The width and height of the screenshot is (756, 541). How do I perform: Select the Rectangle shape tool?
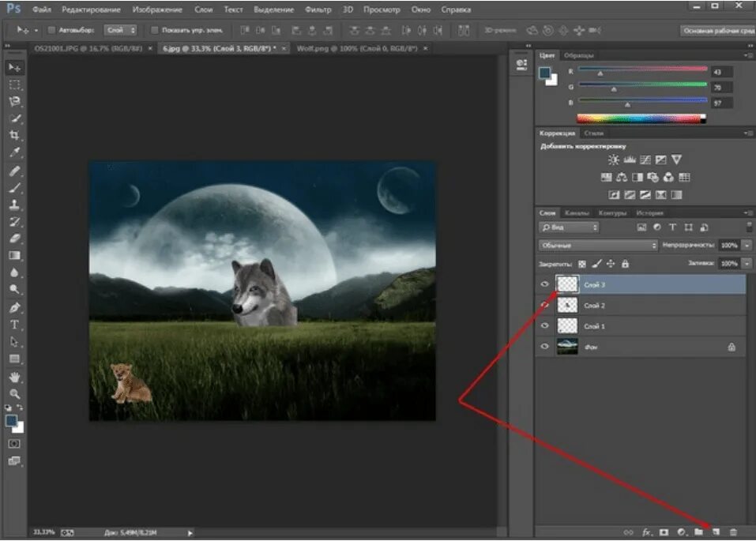[x=14, y=359]
